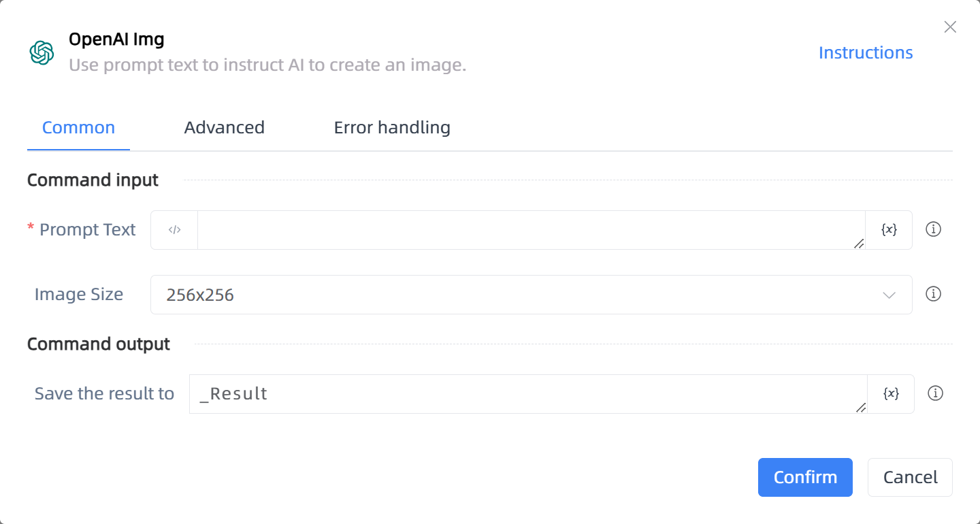Click the OpenAI logo icon
Viewport: 980px width, 524px height.
click(x=42, y=52)
